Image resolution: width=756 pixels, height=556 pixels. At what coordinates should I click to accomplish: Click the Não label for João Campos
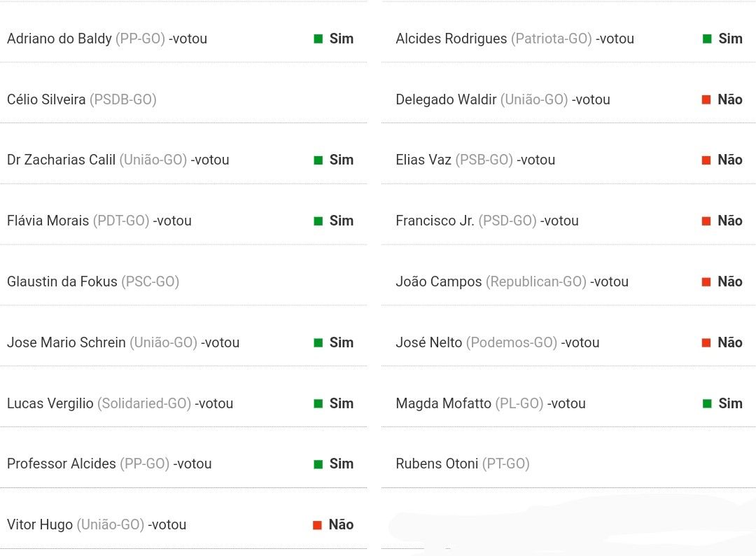click(730, 282)
